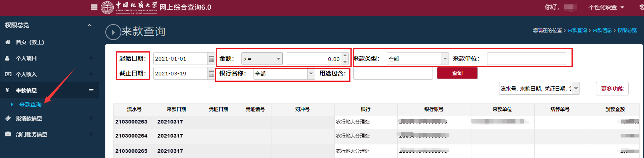The image size is (644, 158).
Task: Click the 凭证编号 column header
Action: [x=256, y=109]
